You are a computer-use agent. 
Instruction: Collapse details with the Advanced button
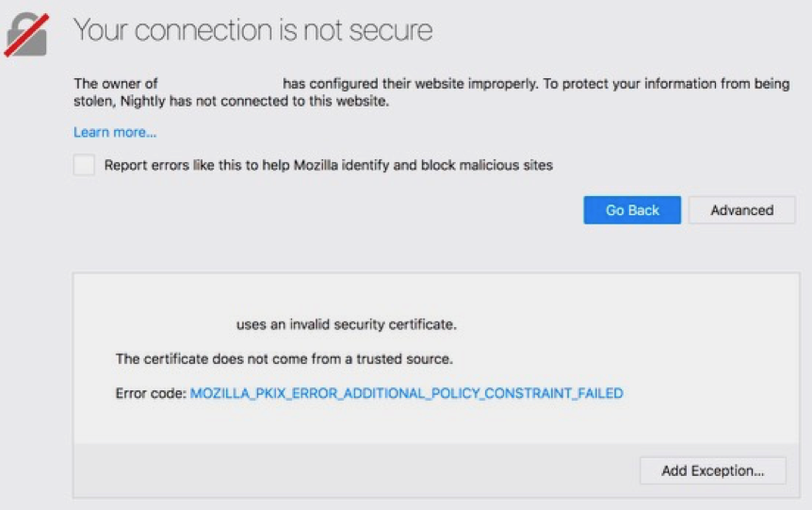[x=741, y=210]
